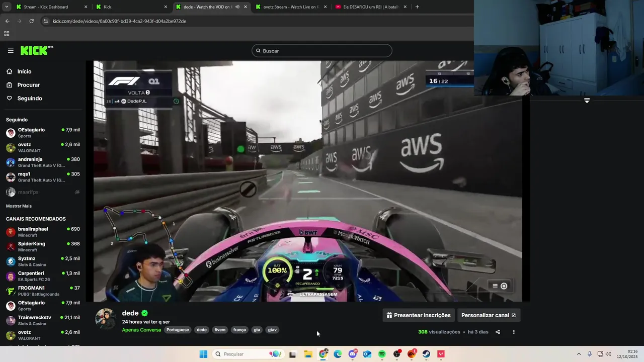Click Personalizar canal button
The image size is (644, 362).
pyautogui.click(x=489, y=315)
